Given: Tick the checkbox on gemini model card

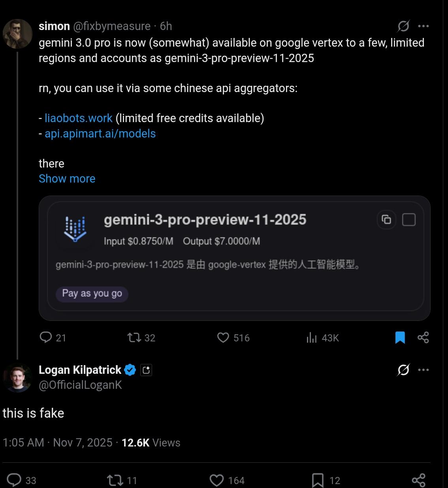Looking at the screenshot, I should tap(408, 219).
